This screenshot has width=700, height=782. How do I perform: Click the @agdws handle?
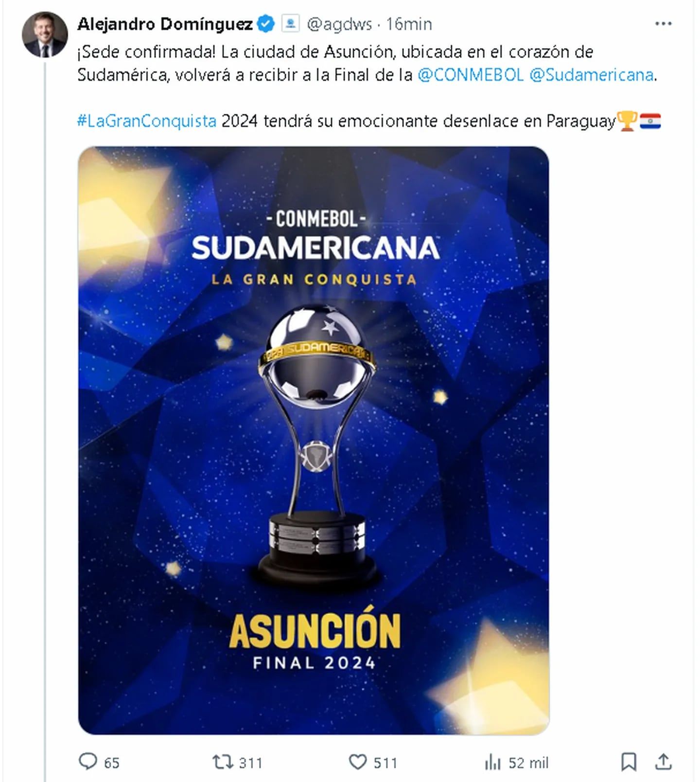[x=340, y=24]
